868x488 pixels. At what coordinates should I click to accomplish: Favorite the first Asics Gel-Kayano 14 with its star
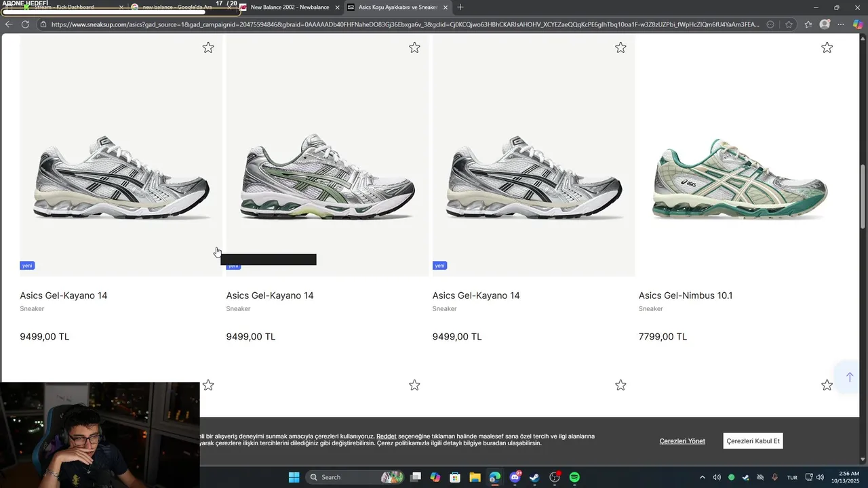pos(208,47)
